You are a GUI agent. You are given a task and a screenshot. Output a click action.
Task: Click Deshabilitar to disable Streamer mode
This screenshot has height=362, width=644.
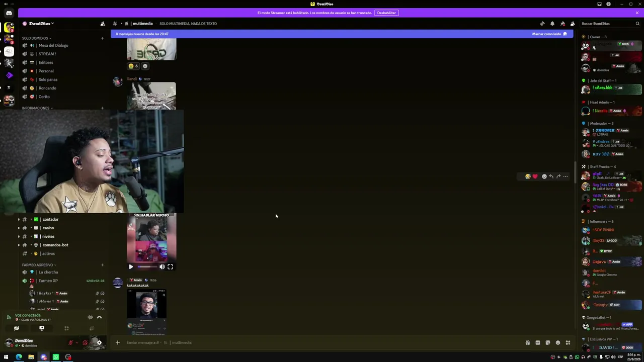[386, 13]
